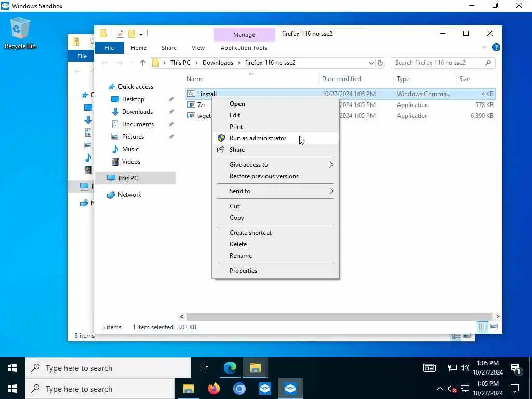
Task: Switch to Details view layout icon
Action: [x=483, y=327]
